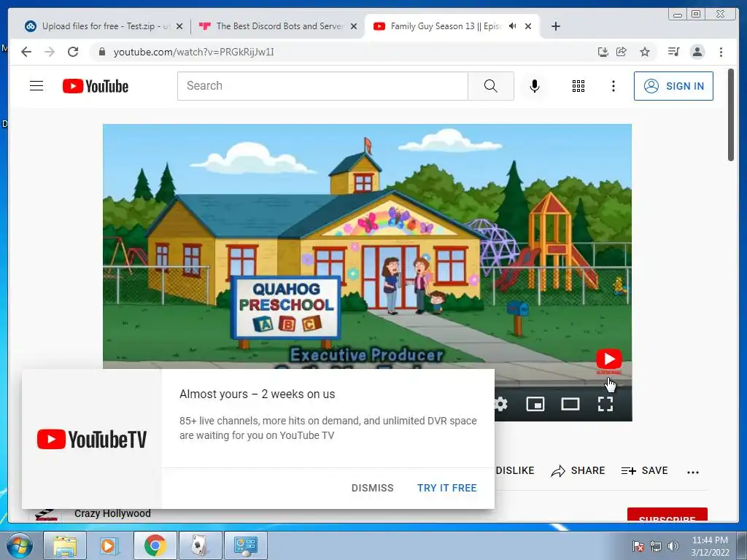The height and width of the screenshot is (560, 747).
Task: Mute the Family Guy tab audio icon
Action: 513,26
